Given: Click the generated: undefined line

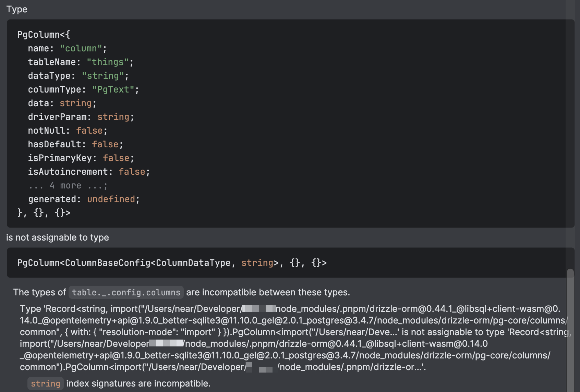Looking at the screenshot, I should pyautogui.click(x=83, y=199).
